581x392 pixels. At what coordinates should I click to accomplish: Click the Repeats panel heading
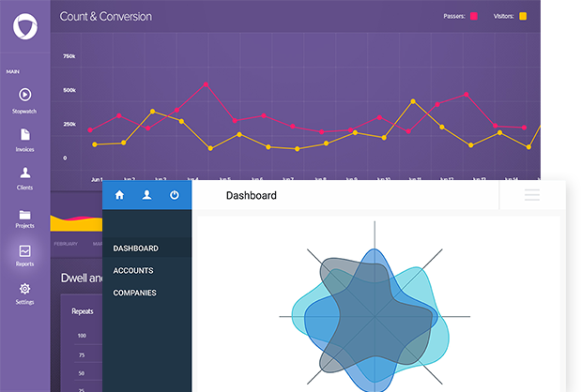tap(84, 309)
